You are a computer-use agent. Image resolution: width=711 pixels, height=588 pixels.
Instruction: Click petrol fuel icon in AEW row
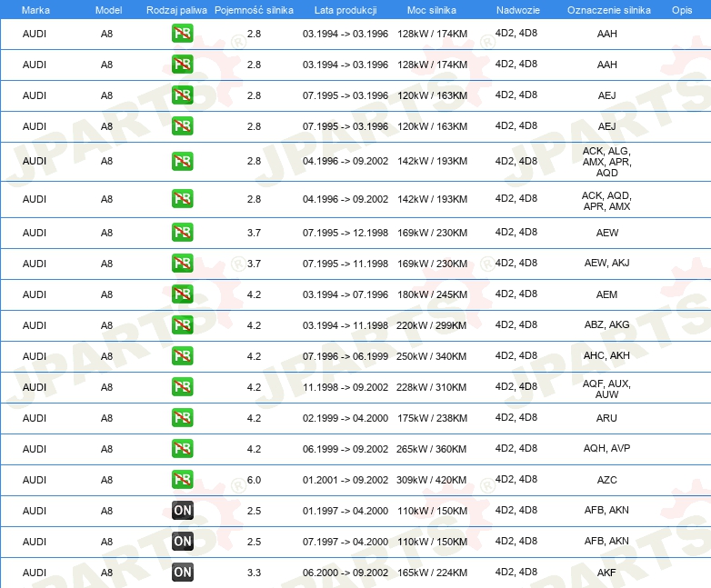pos(182,232)
